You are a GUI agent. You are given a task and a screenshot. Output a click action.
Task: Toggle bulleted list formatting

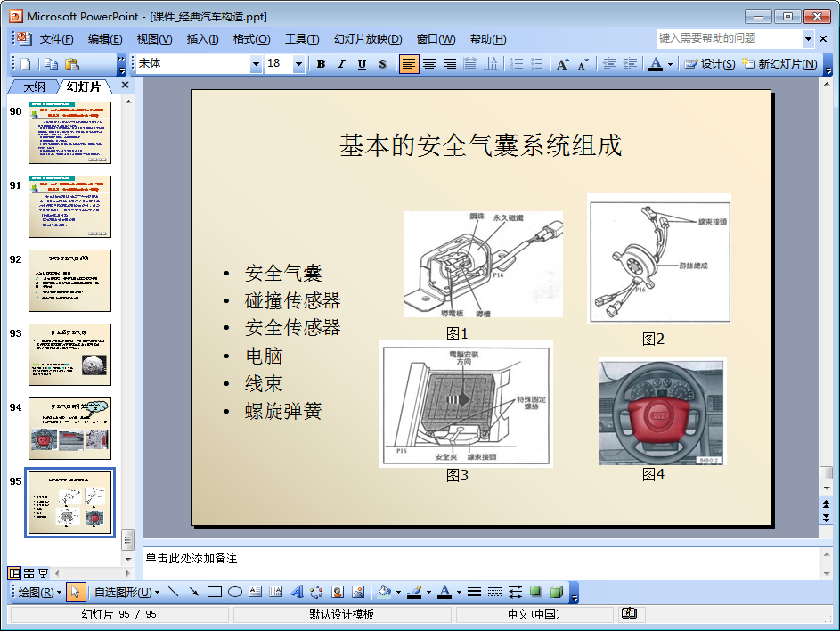pyautogui.click(x=537, y=64)
